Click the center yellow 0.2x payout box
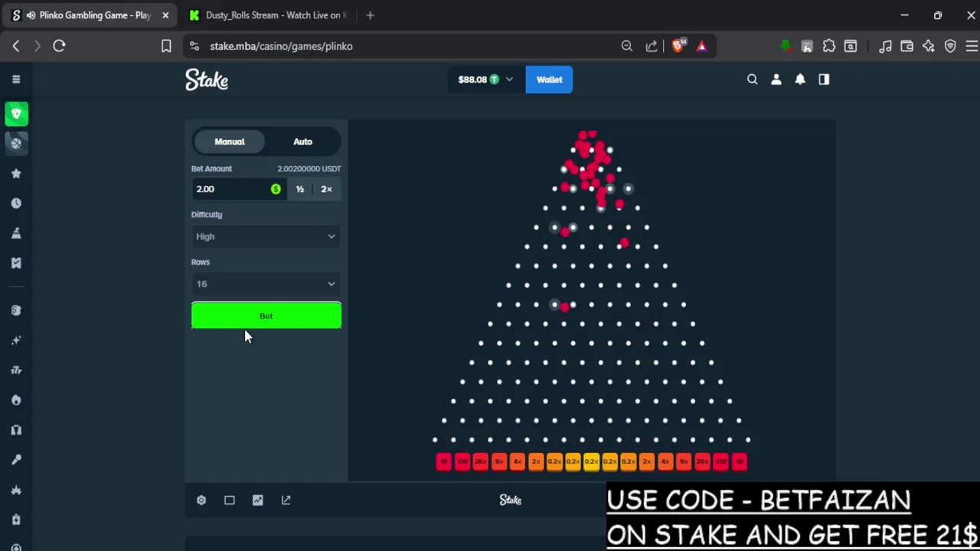This screenshot has width=980, height=551. [591, 461]
